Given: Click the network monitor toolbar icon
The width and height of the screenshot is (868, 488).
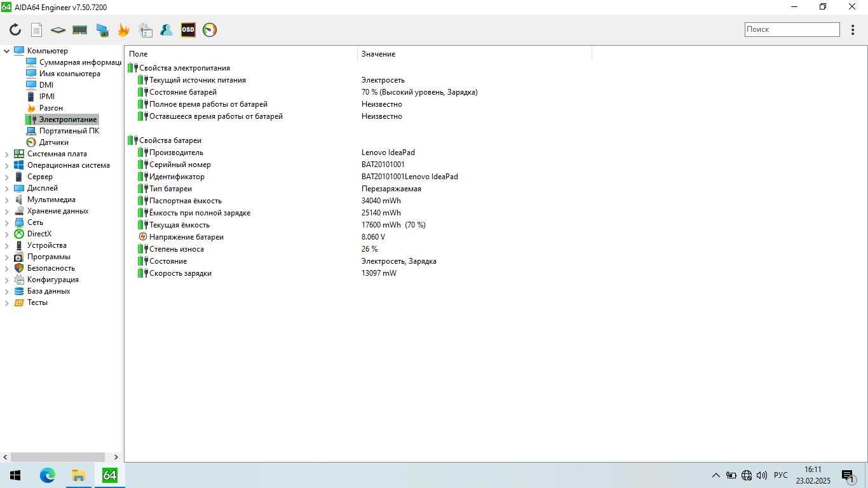Looking at the screenshot, I should coord(102,30).
